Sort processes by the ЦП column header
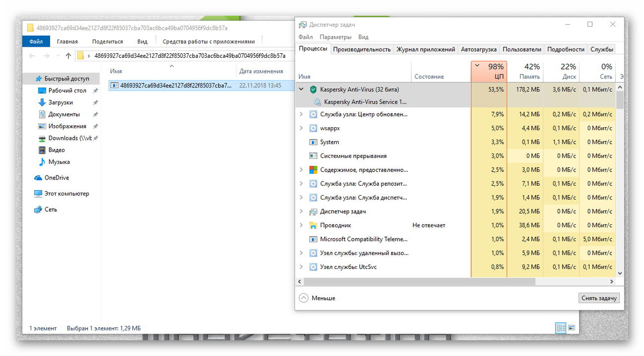The width and height of the screenshot is (644, 356). click(x=489, y=71)
